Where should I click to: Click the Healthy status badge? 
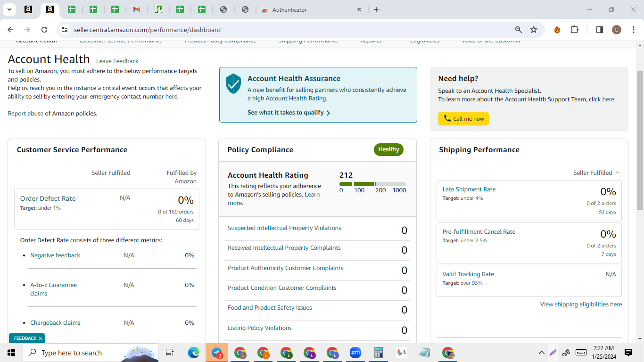pos(388,149)
